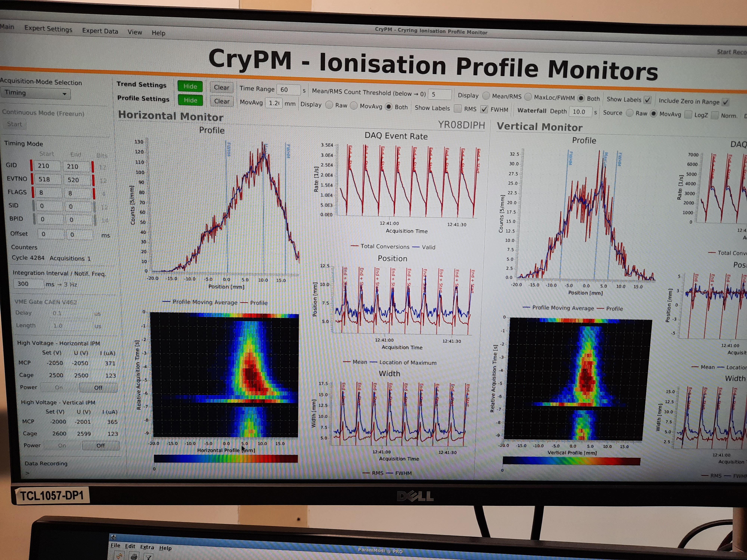Enable the LogZ waterfall checkbox
747x560 pixels.
[x=688, y=115]
